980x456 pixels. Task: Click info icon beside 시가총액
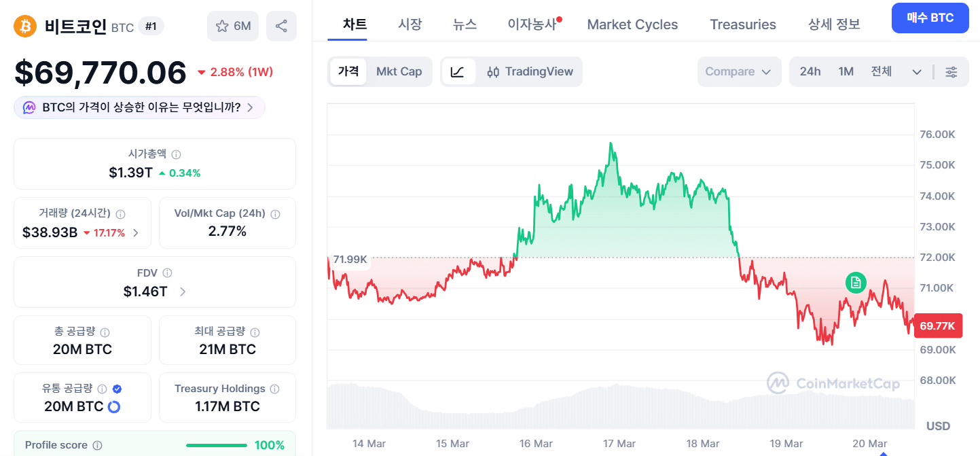point(177,154)
